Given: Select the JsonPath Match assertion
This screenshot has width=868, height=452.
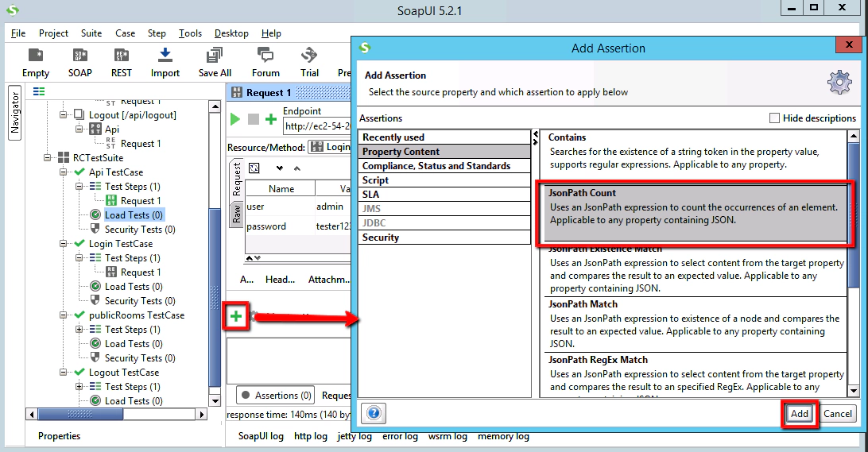Looking at the screenshot, I should point(694,324).
